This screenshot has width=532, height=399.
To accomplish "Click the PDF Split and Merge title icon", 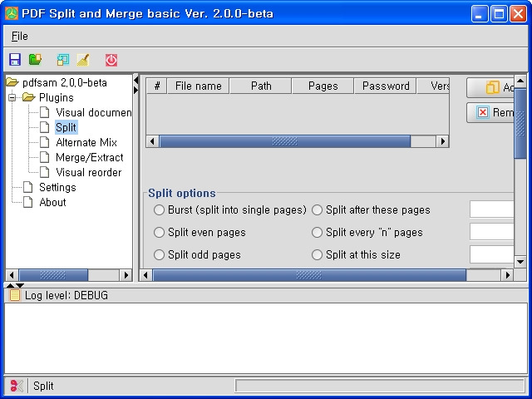I will pyautogui.click(x=11, y=13).
